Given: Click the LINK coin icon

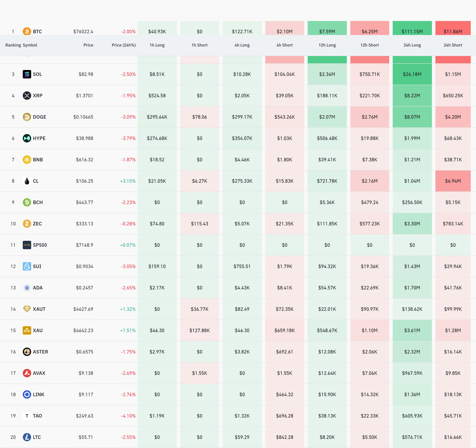Looking at the screenshot, I should [x=27, y=394].
